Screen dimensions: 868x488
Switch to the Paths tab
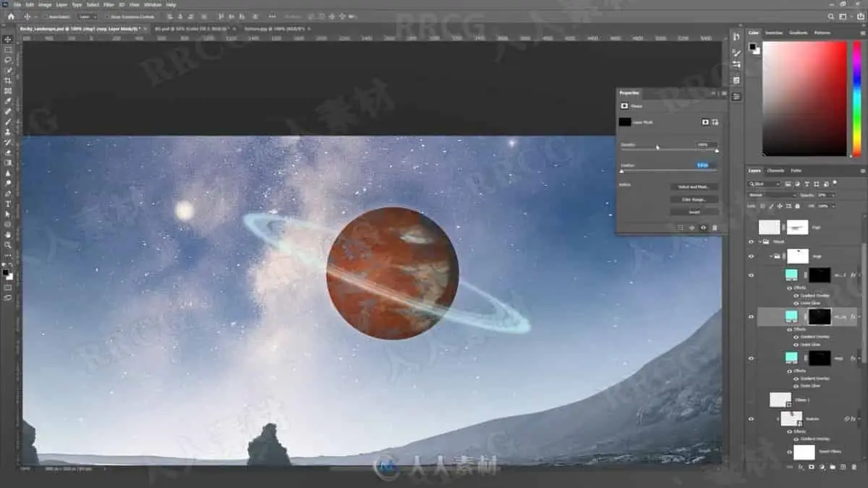[796, 171]
